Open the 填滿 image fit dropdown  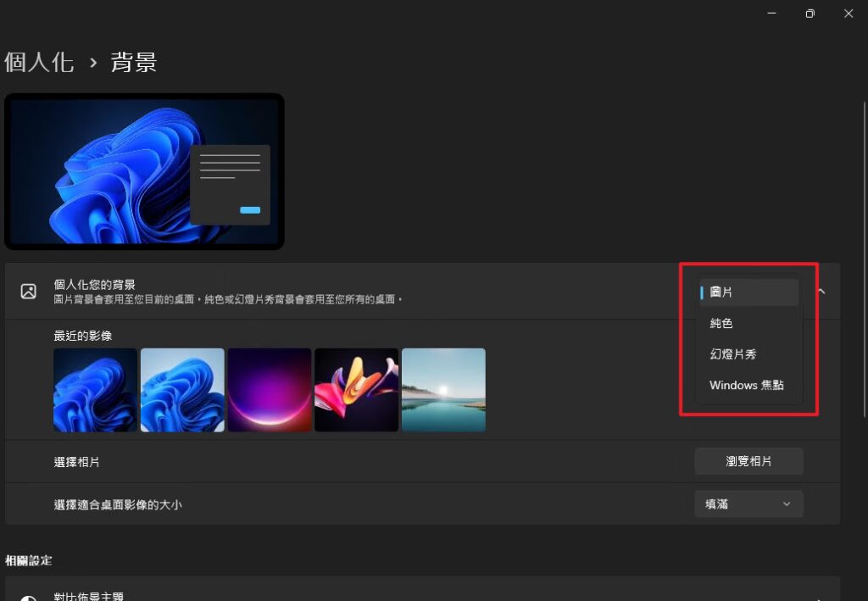click(x=748, y=504)
